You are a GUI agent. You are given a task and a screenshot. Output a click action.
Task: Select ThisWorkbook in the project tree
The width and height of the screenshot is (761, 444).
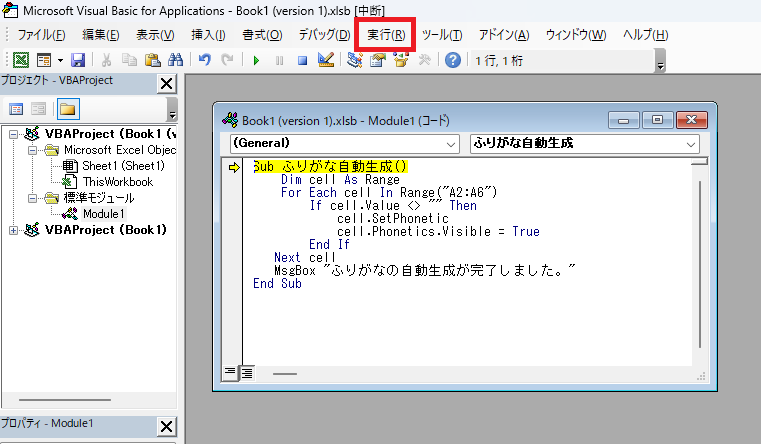pyautogui.click(x=117, y=182)
